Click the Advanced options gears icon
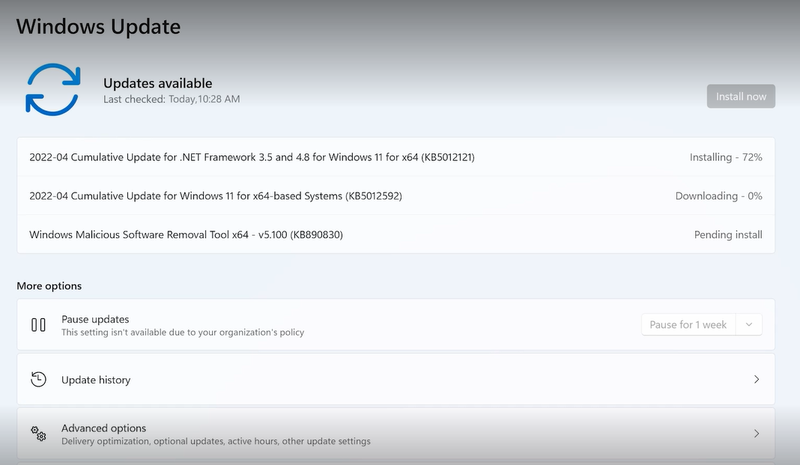This screenshot has height=465, width=800. pos(38,434)
